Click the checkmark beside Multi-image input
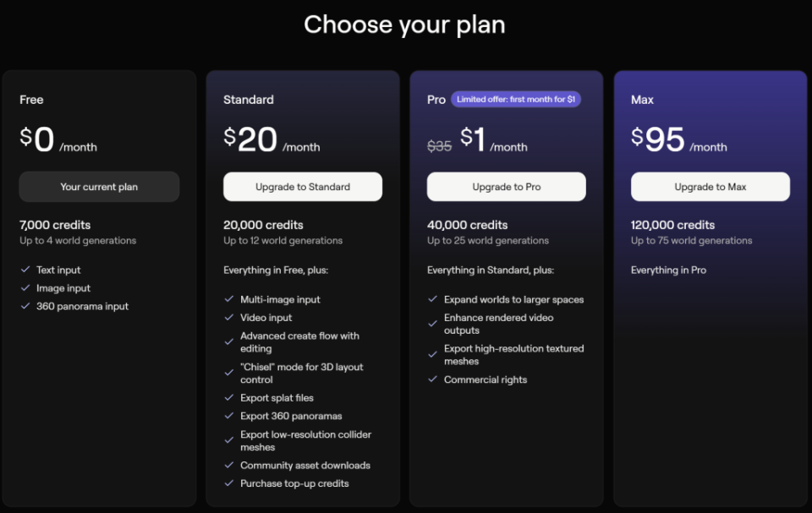 [228, 300]
